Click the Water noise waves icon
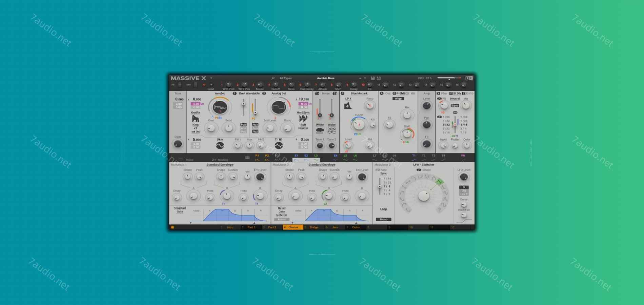The width and height of the screenshot is (644, 305). click(331, 130)
